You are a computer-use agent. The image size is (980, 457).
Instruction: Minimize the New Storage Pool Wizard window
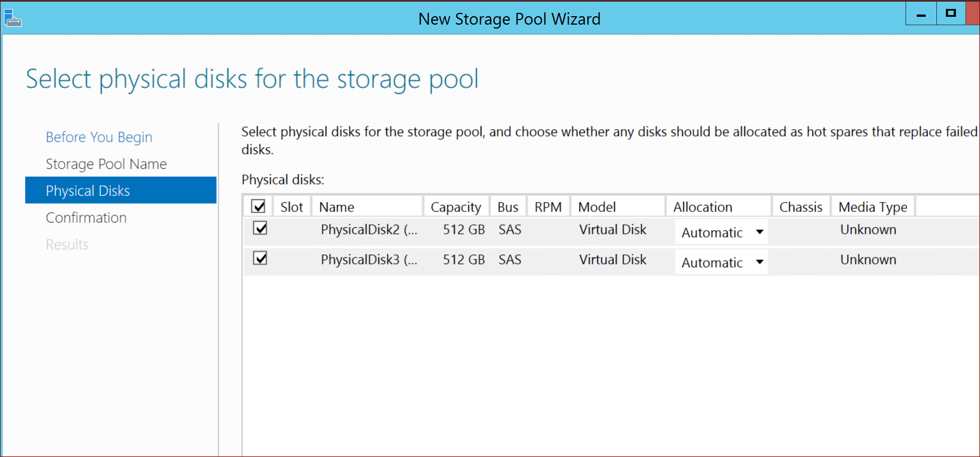pyautogui.click(x=921, y=14)
